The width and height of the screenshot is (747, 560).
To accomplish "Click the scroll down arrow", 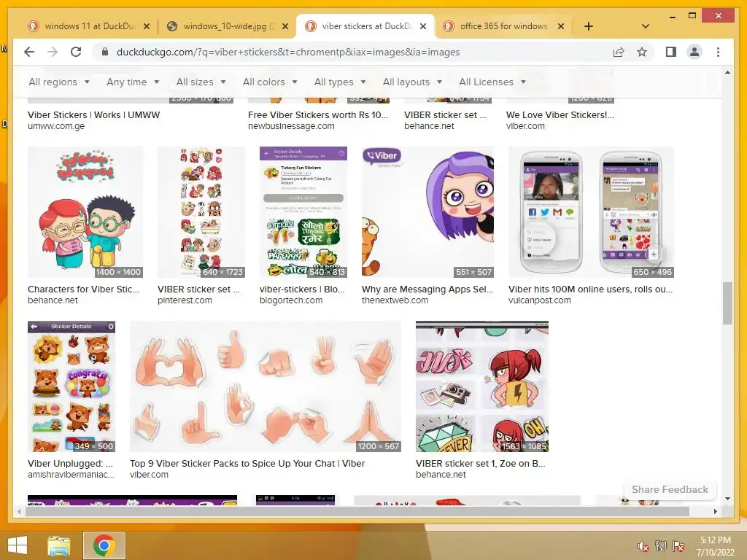I will coord(727,499).
